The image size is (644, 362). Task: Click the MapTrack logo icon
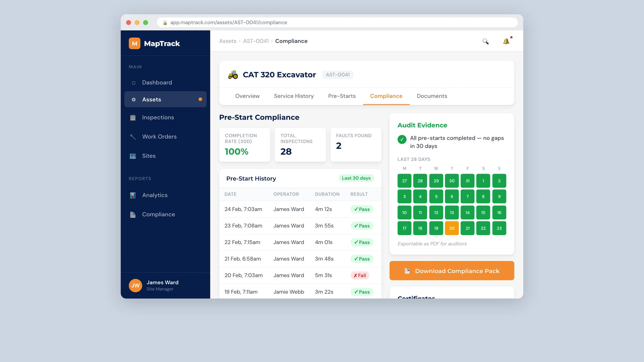tap(134, 43)
